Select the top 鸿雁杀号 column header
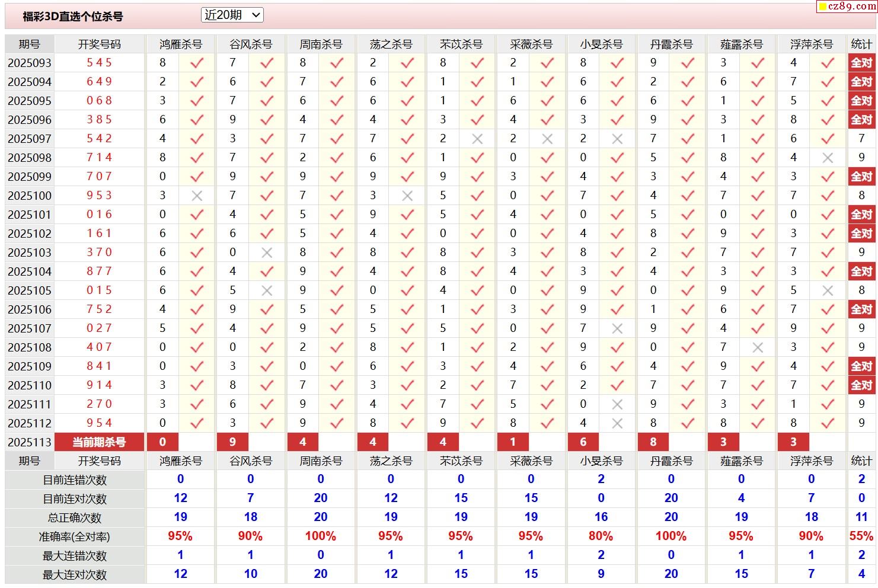Image resolution: width=878 pixels, height=588 pixels. [181, 44]
